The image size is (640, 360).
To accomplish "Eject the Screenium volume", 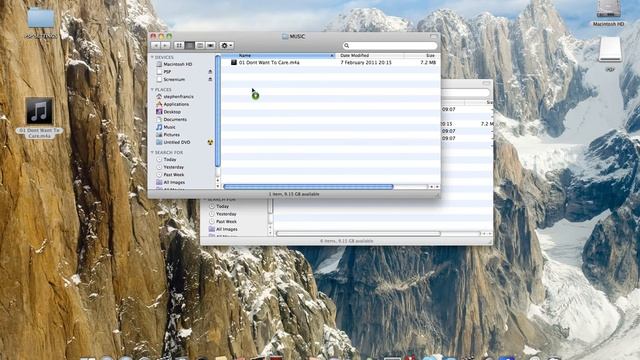I will (x=210, y=79).
